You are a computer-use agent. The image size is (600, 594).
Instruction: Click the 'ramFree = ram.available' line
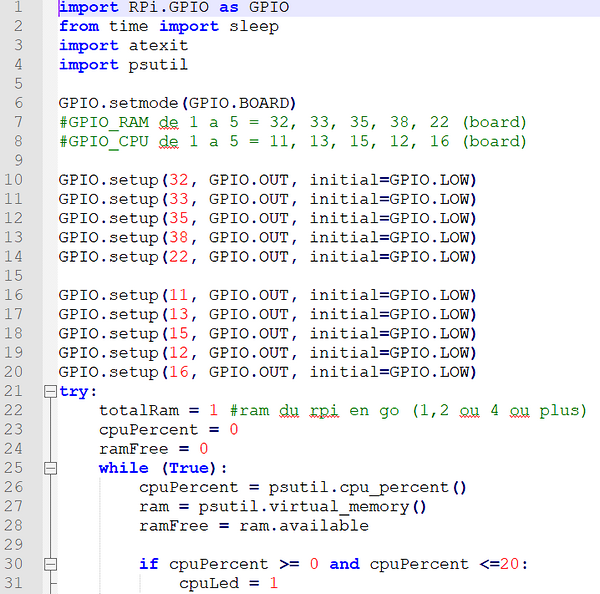[x=254, y=526]
